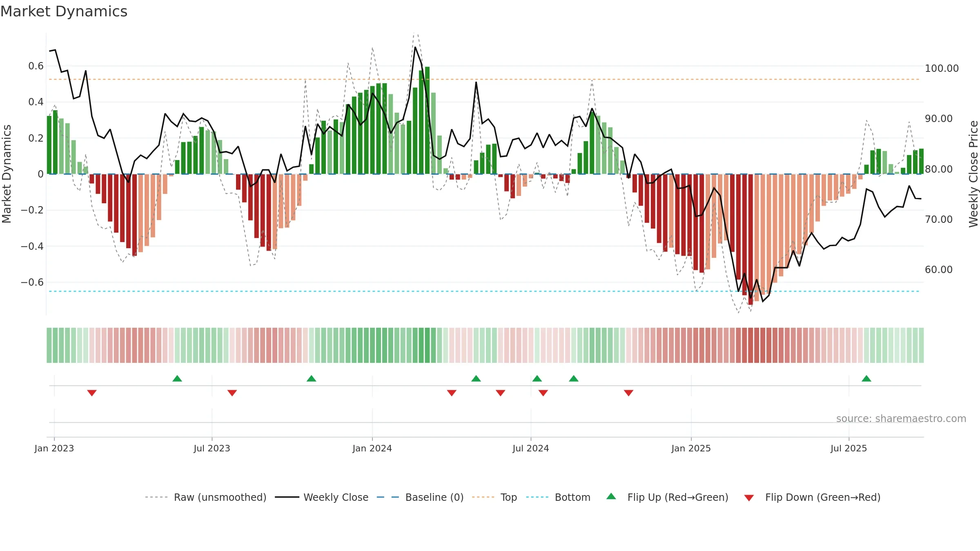Toggle Flip Up (Red→Green) legend item
980x551 pixels.
[667, 497]
